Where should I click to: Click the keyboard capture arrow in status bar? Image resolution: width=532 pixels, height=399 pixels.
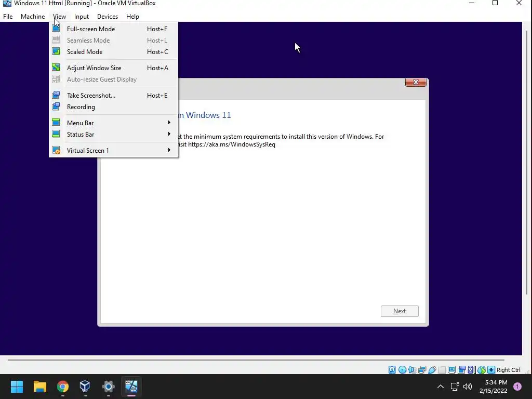[491, 370]
